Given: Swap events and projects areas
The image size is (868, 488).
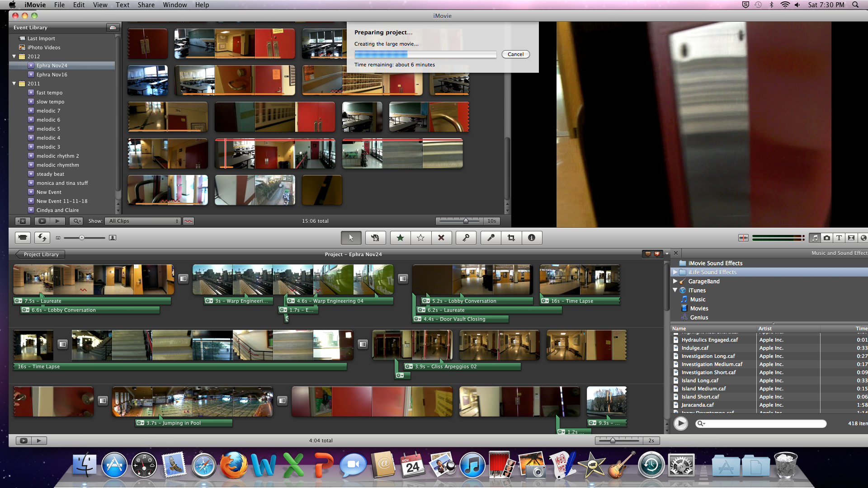Looking at the screenshot, I should click(x=42, y=238).
